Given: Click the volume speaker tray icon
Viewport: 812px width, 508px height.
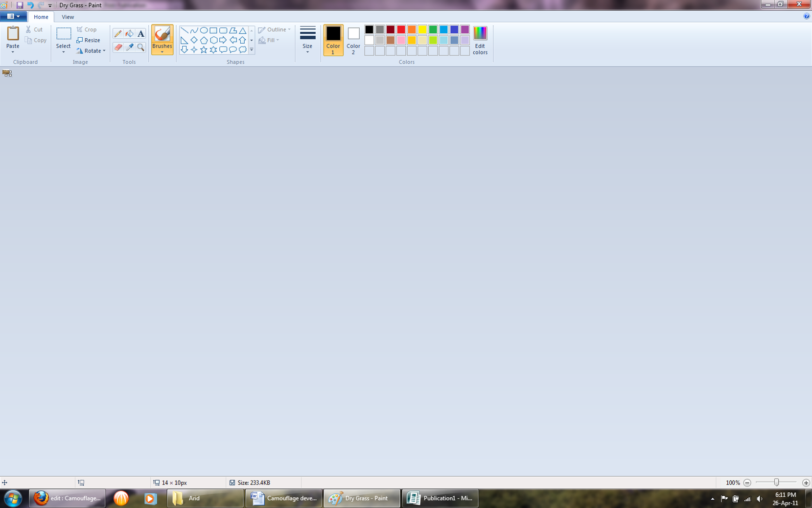Looking at the screenshot, I should click(x=760, y=499).
